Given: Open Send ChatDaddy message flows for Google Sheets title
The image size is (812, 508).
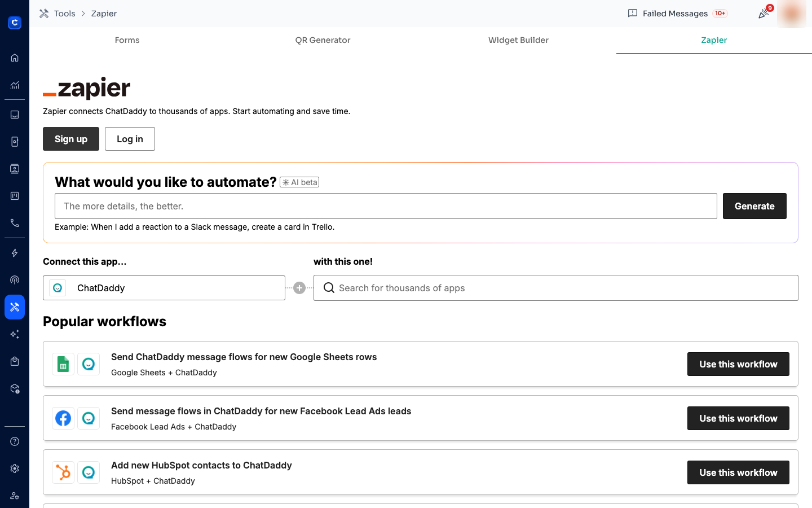Looking at the screenshot, I should coord(244,357).
